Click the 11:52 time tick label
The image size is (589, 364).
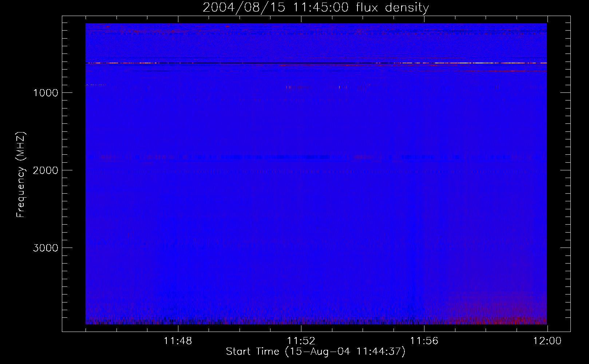pos(301,341)
